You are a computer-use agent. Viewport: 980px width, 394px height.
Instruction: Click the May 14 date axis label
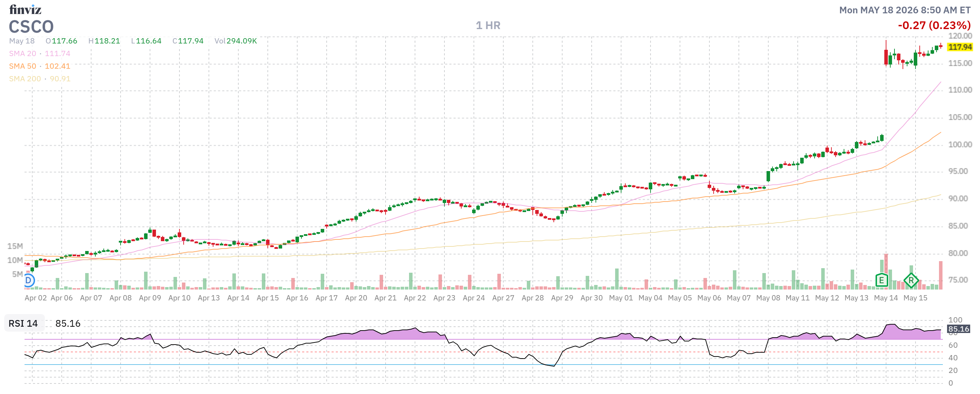[886, 298]
